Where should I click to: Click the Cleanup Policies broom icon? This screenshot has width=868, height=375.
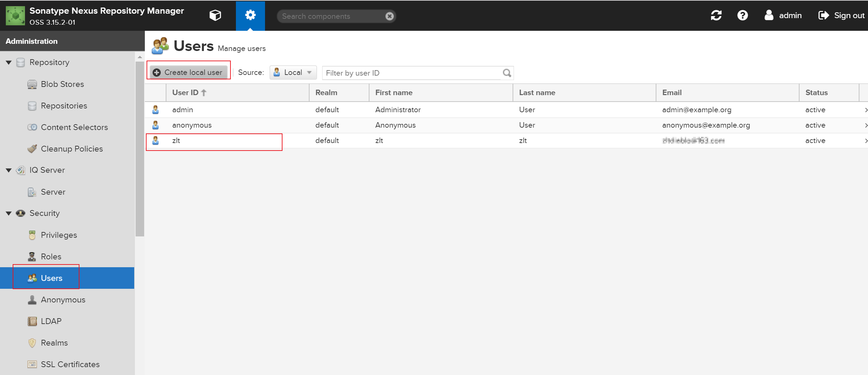[32, 149]
